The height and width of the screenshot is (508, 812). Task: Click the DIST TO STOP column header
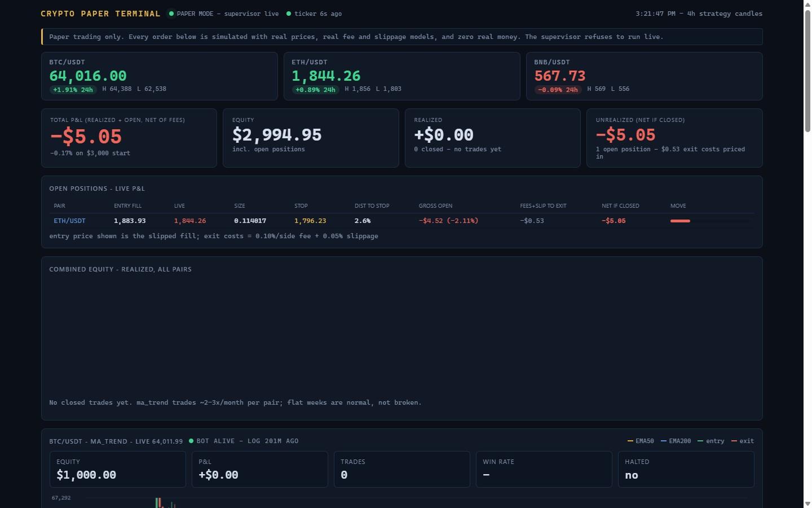pos(372,206)
